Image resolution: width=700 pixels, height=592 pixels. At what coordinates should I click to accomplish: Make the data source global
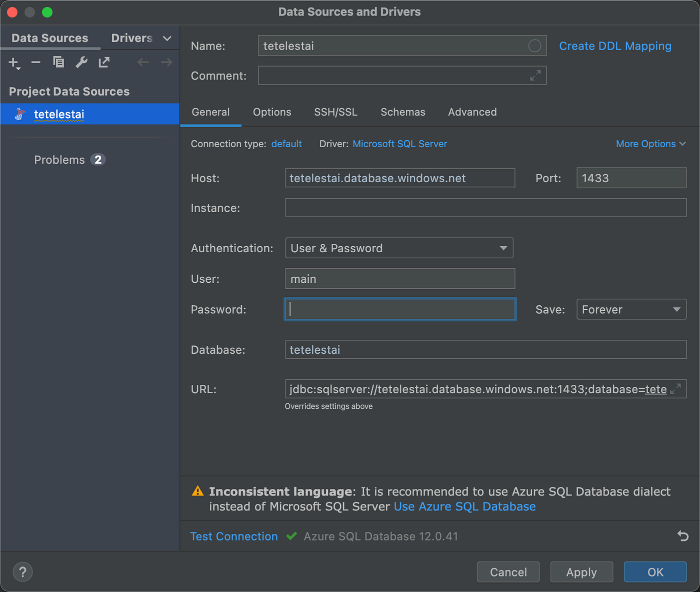[103, 62]
